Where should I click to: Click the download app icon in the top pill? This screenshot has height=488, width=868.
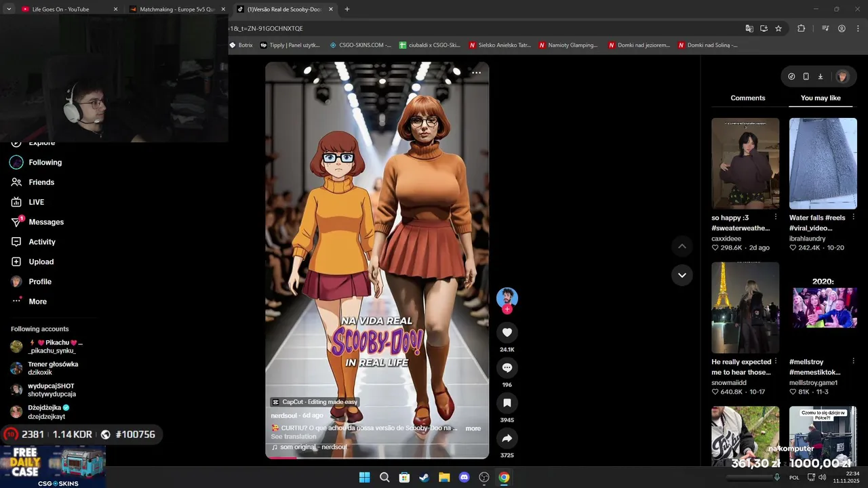click(x=820, y=77)
